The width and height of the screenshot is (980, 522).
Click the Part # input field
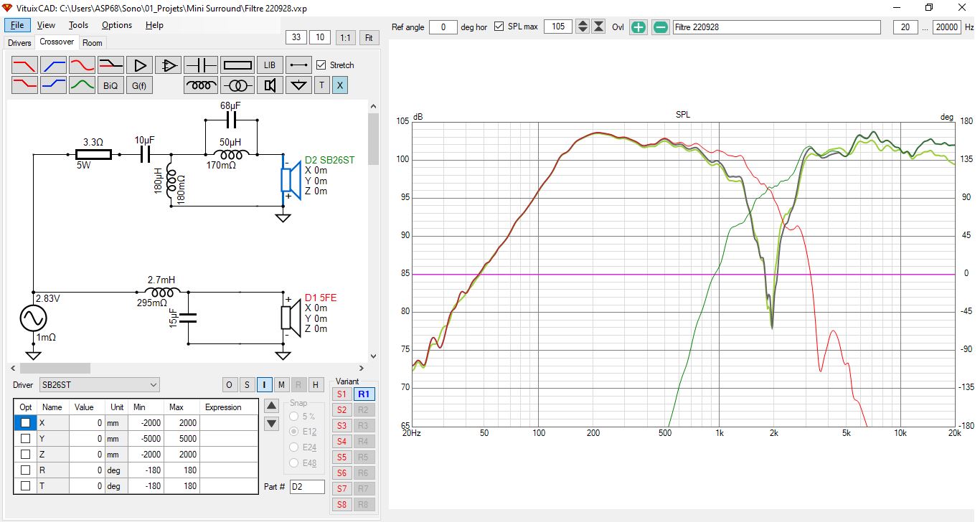307,487
